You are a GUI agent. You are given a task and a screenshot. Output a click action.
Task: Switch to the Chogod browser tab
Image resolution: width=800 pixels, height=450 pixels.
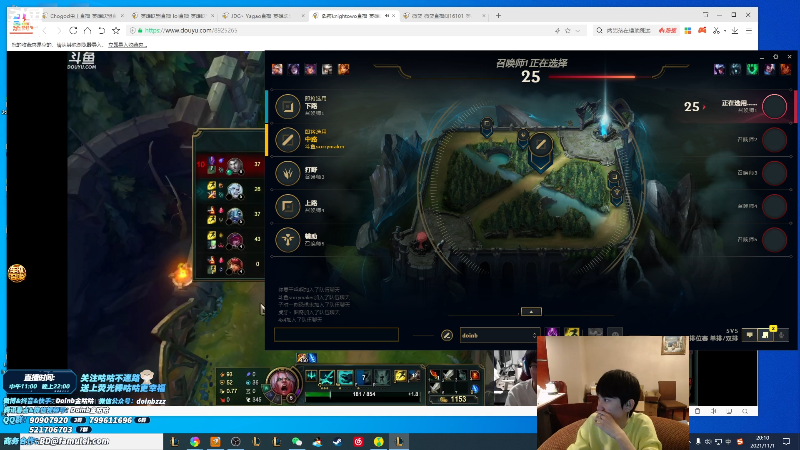pyautogui.click(x=83, y=16)
